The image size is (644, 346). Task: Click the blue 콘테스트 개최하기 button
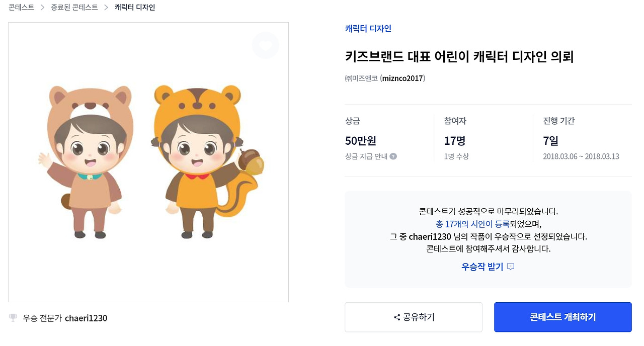[562, 317]
